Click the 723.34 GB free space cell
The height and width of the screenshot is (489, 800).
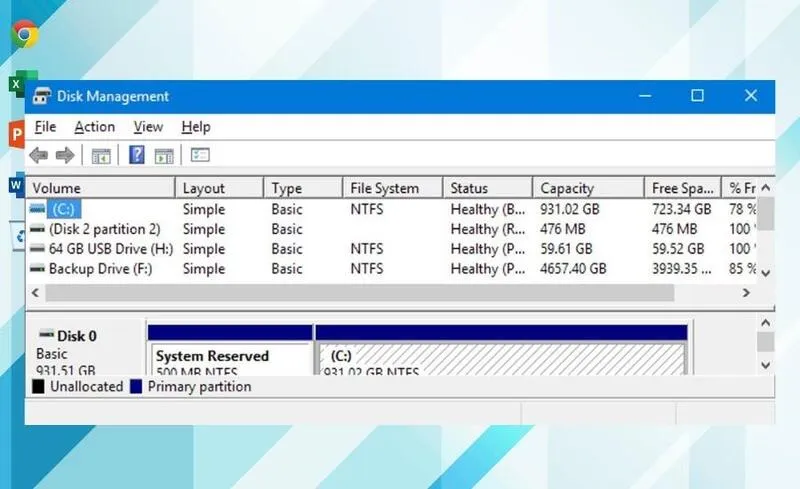click(x=682, y=209)
